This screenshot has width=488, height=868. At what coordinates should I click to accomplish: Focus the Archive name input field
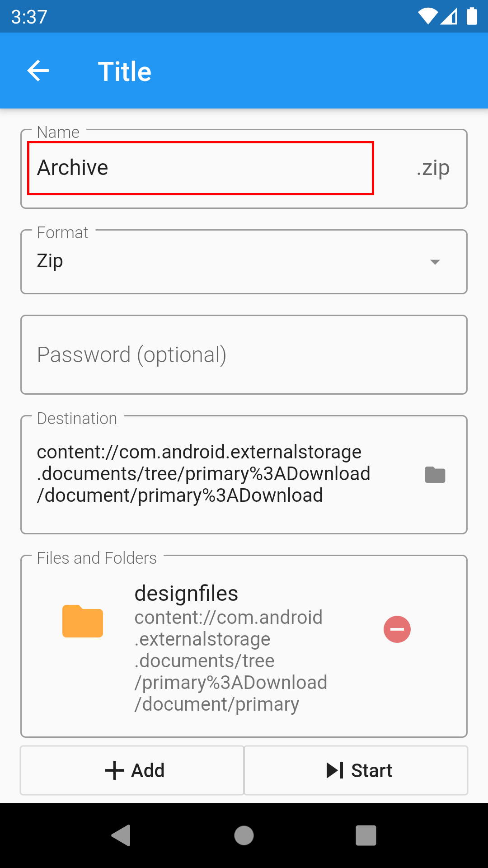pyautogui.click(x=201, y=168)
